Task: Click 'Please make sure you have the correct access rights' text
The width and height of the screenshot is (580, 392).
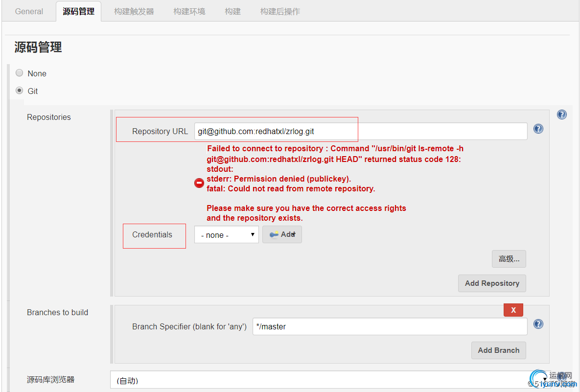Action: click(x=306, y=208)
